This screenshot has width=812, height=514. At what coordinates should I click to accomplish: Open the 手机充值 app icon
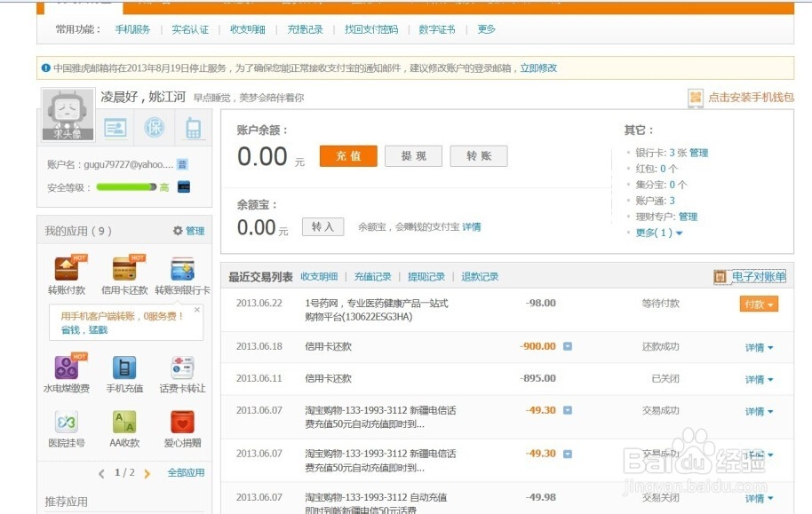124,368
